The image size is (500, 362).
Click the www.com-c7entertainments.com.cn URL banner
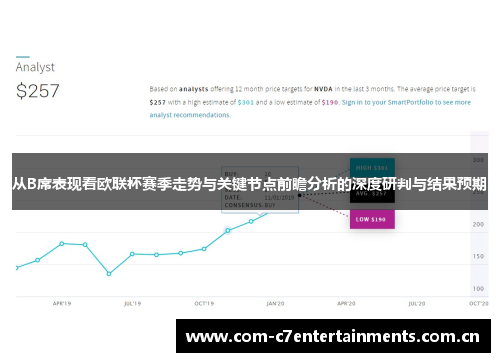coord(333,336)
